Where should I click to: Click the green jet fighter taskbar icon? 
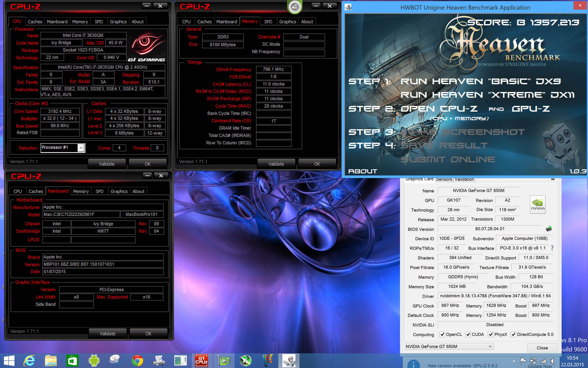point(245,361)
